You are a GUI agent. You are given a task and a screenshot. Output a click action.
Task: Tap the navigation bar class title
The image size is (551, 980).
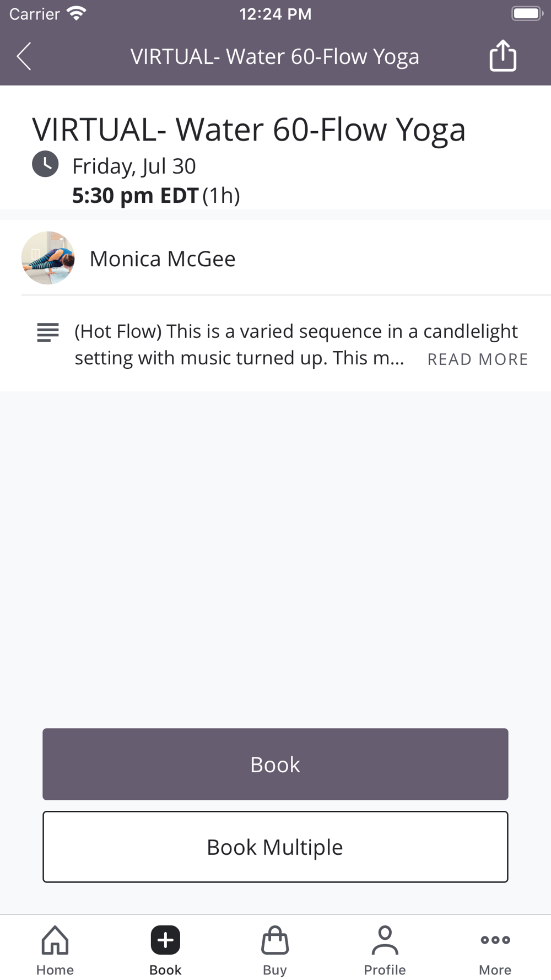[274, 56]
